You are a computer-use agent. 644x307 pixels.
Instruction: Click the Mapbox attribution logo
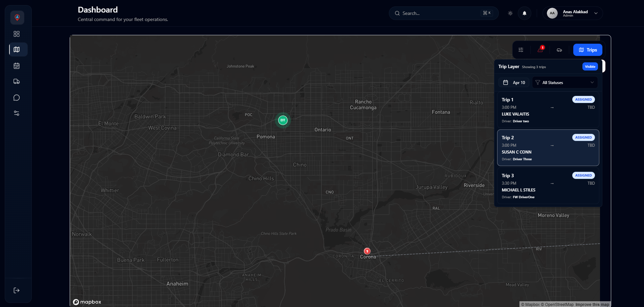click(x=87, y=302)
